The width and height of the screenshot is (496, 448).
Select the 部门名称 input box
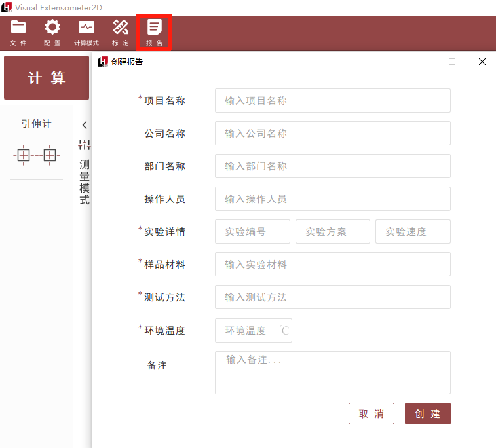tap(332, 166)
